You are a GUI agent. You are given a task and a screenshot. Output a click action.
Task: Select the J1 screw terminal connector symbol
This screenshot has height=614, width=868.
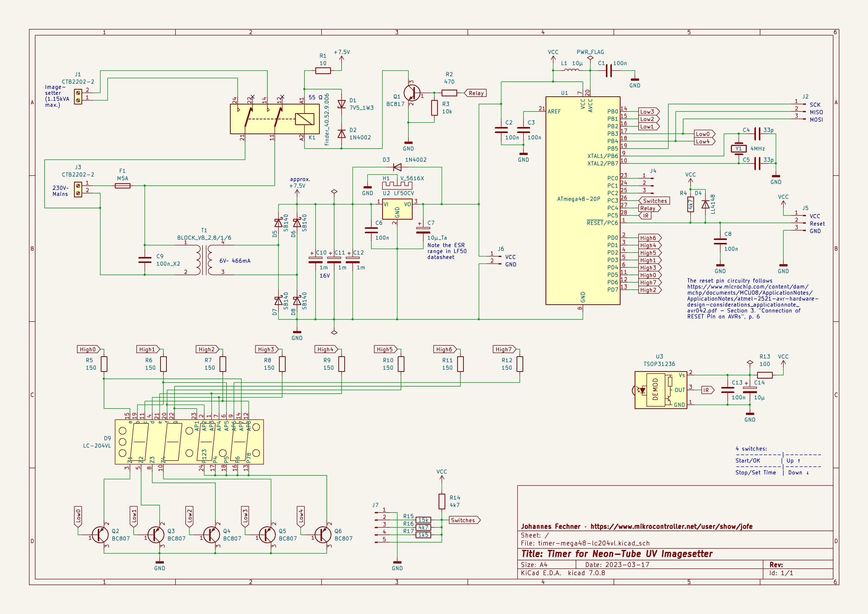(78, 96)
